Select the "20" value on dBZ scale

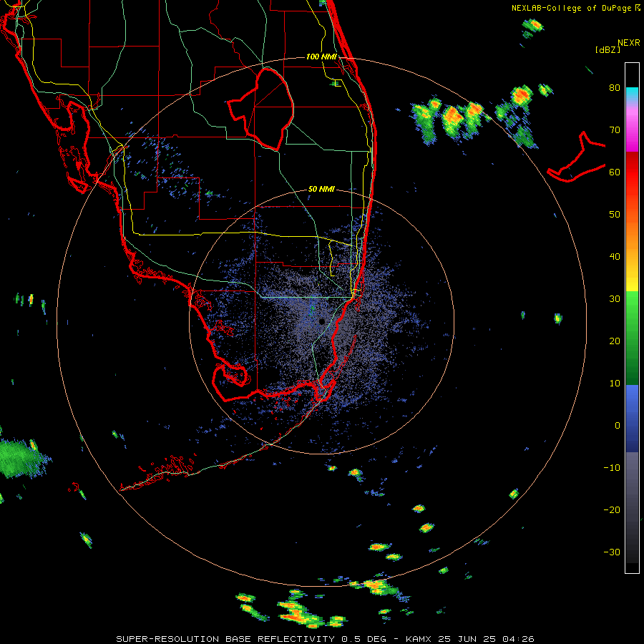[x=615, y=341]
